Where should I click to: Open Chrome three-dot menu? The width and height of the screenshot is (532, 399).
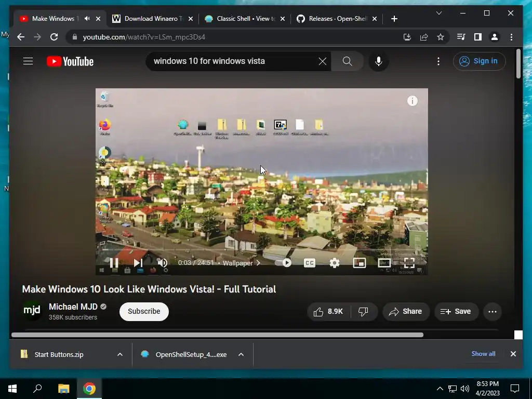tap(511, 37)
